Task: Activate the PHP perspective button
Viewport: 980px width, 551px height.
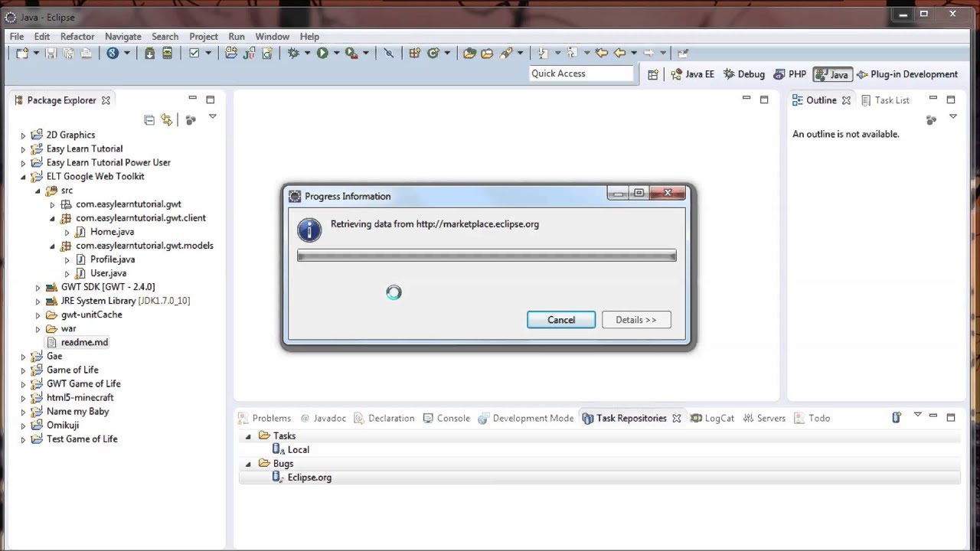Action: click(790, 73)
